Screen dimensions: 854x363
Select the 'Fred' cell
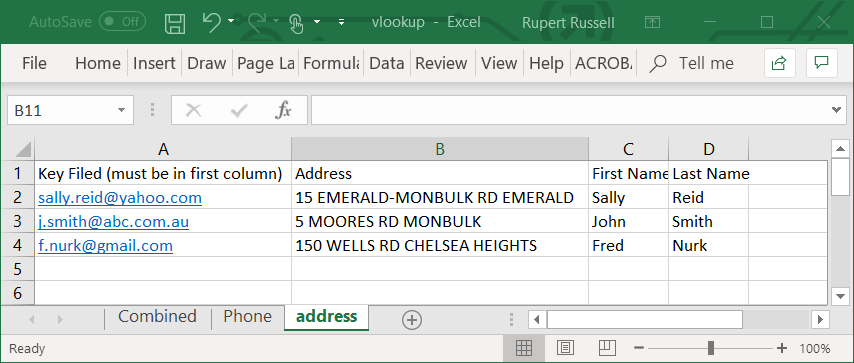629,245
